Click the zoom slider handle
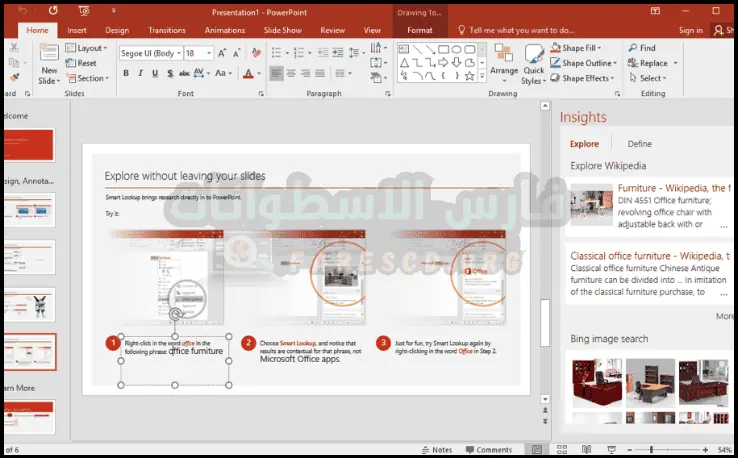 click(651, 450)
